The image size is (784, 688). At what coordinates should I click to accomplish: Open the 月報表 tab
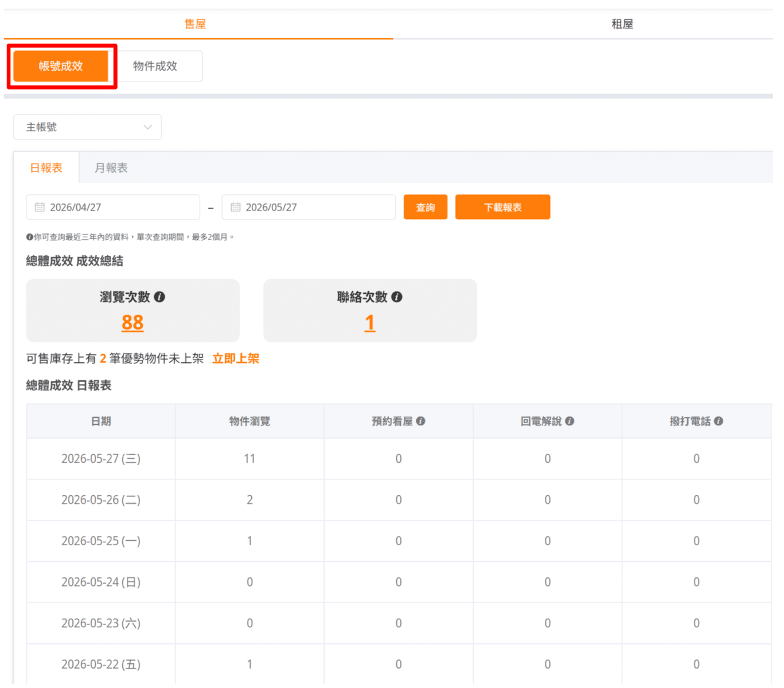(111, 168)
